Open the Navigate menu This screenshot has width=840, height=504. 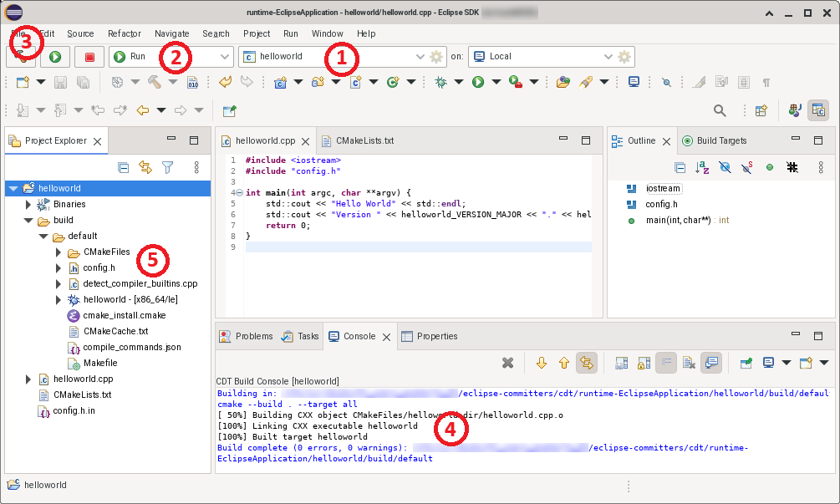[172, 33]
